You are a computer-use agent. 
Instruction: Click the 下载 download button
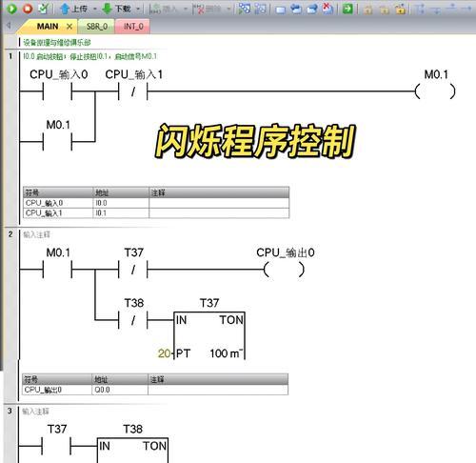coord(116,9)
